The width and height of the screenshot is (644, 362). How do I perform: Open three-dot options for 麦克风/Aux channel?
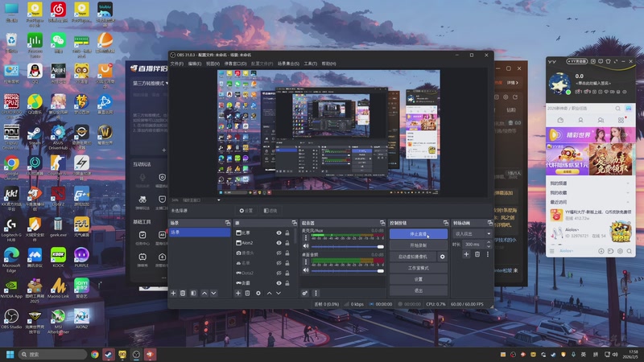(x=306, y=237)
